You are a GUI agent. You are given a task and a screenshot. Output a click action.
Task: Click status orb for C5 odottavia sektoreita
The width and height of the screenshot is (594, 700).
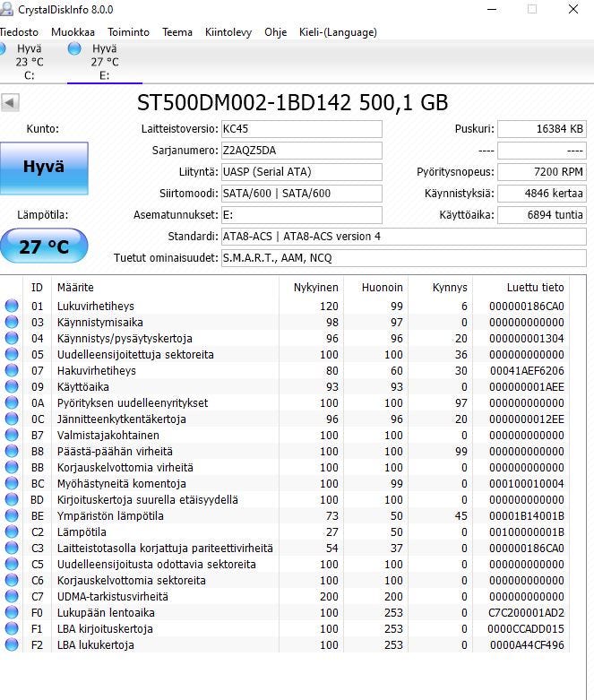click(x=12, y=564)
